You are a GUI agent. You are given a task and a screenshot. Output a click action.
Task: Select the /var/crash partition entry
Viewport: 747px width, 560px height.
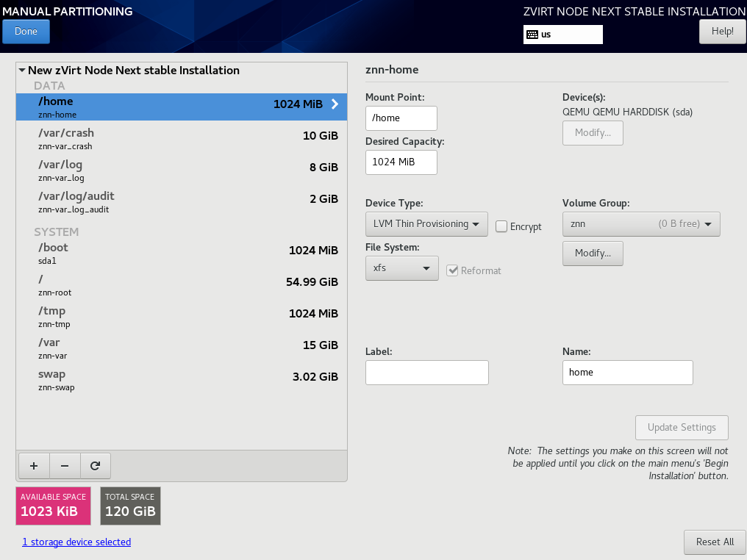[182, 139]
